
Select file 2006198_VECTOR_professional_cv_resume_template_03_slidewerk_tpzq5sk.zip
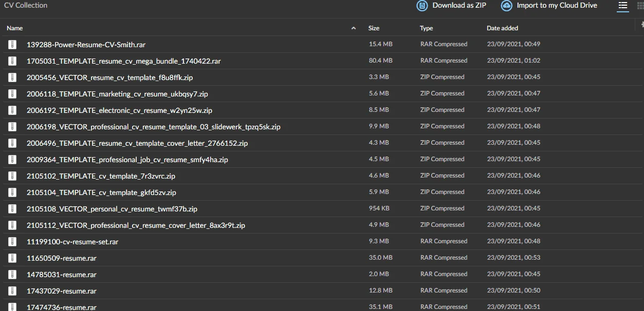coord(154,127)
